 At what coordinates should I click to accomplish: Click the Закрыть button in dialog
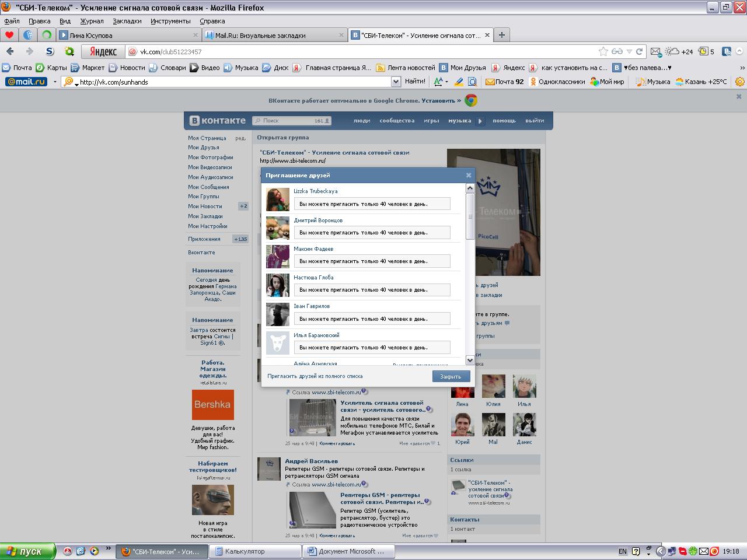tap(451, 376)
